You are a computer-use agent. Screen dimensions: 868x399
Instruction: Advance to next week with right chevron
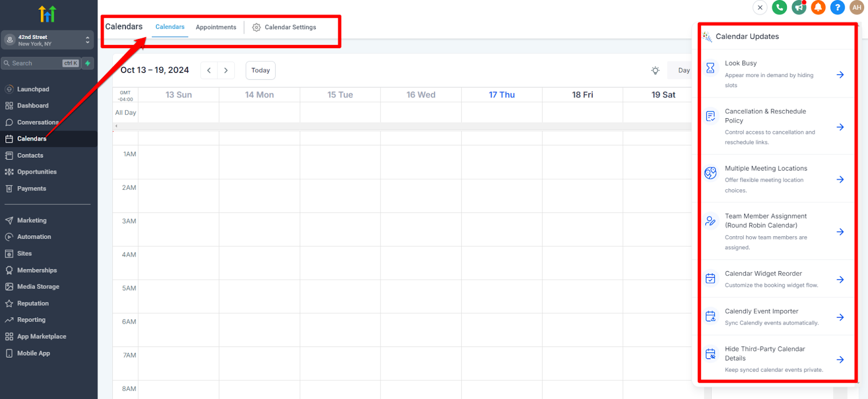pos(226,70)
